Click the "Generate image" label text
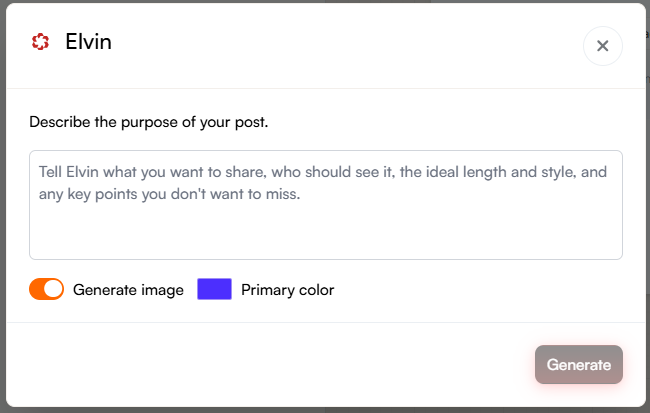Screen dimensions: 650x413 128,290
